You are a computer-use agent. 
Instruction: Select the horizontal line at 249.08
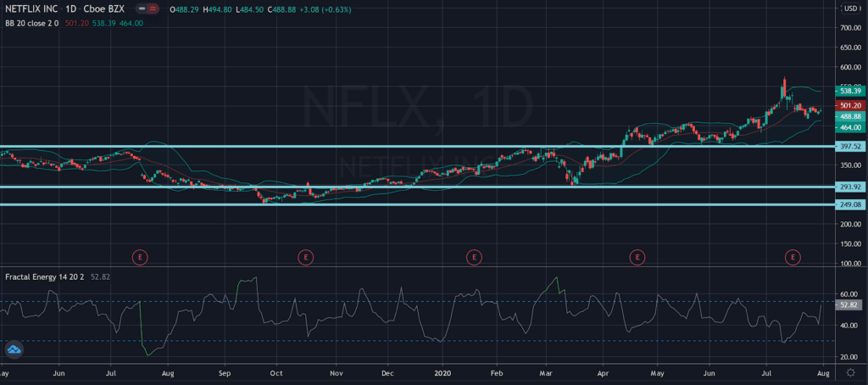tap(418, 205)
